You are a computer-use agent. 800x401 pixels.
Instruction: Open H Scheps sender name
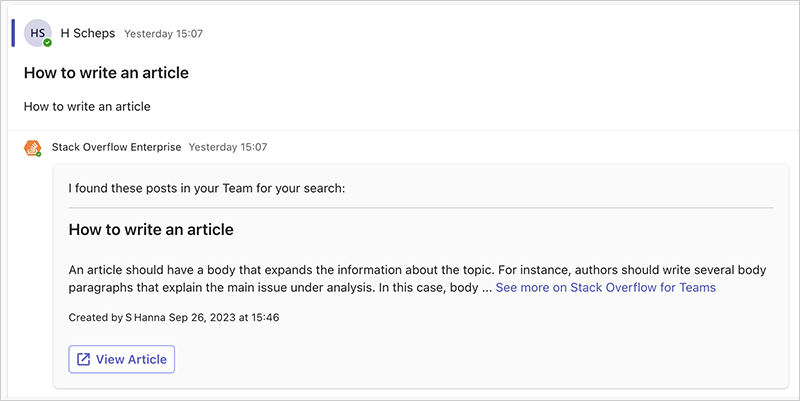click(x=88, y=33)
